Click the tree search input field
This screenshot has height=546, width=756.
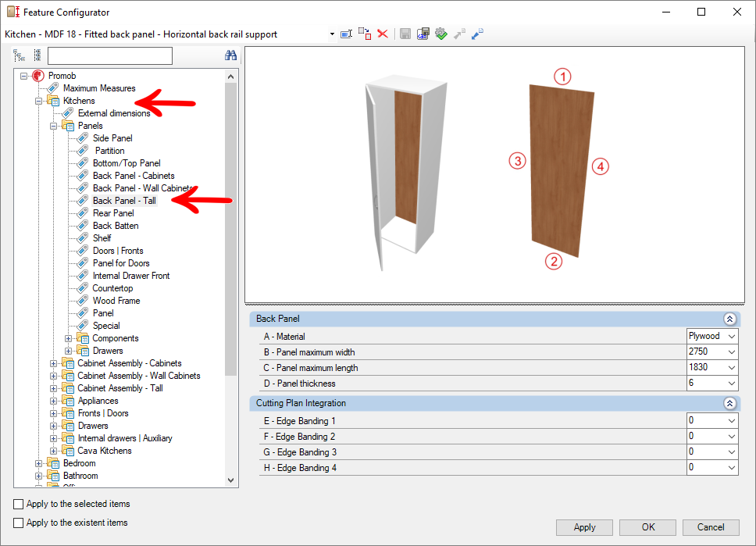[110, 56]
